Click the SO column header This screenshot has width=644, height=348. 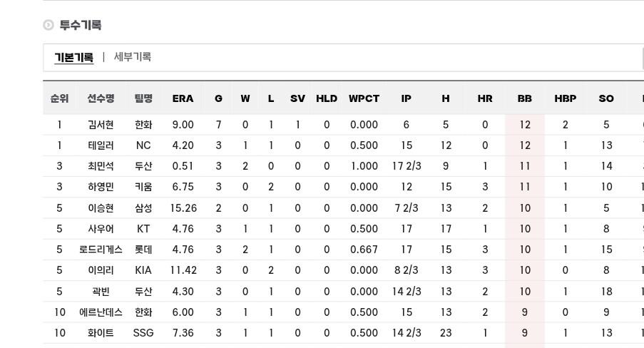606,98
